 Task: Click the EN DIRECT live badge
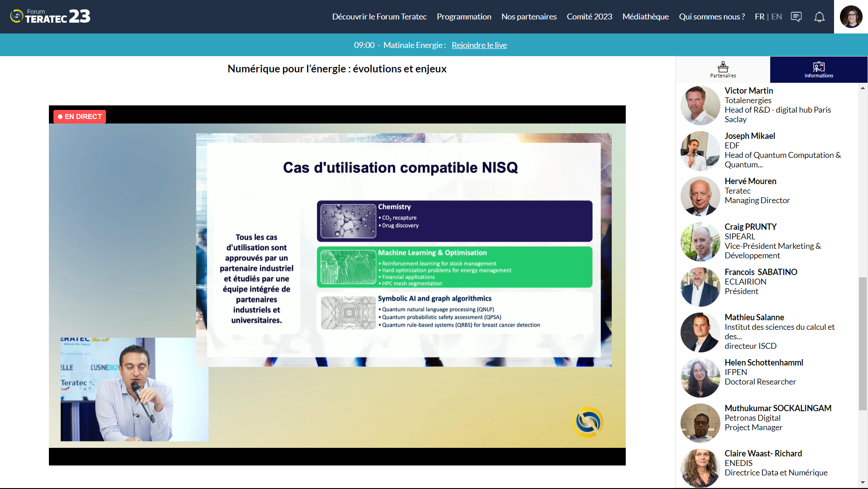pyautogui.click(x=79, y=116)
